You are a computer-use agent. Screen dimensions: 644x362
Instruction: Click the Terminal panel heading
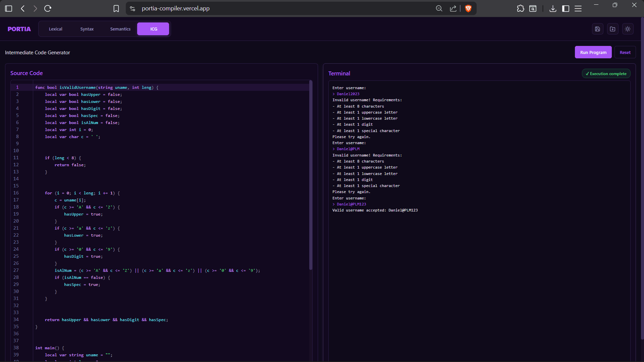[x=339, y=73]
